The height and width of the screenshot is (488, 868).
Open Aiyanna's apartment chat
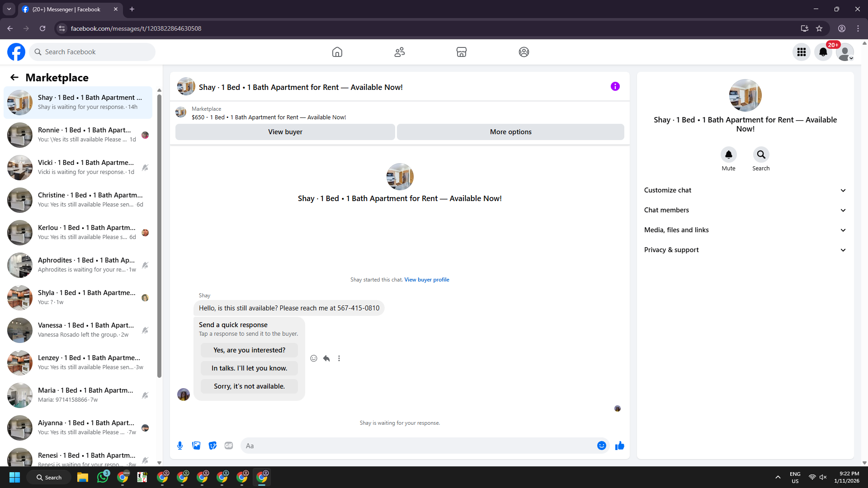tap(78, 428)
